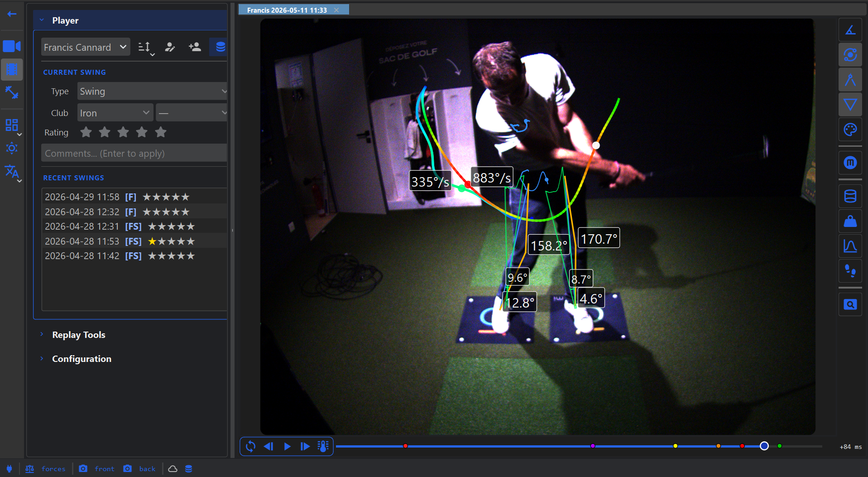
Task: Select the angle measurement tool
Action: [x=850, y=30]
